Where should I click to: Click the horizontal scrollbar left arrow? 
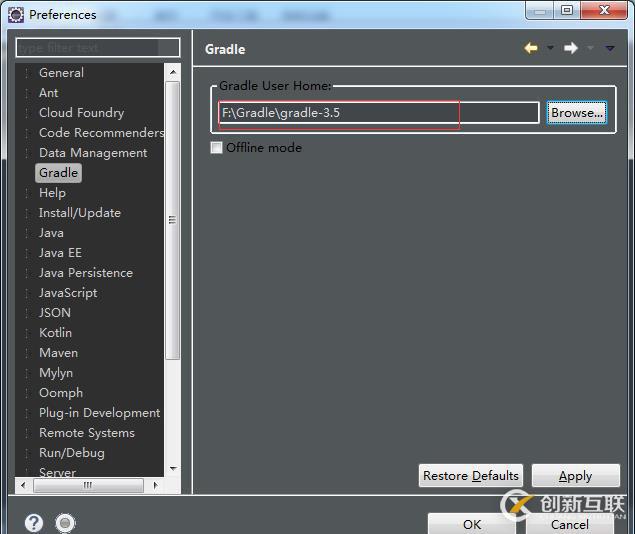tap(23, 485)
